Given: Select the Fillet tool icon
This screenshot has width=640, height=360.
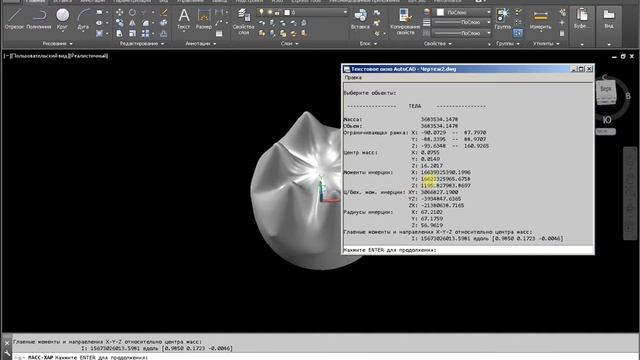Looking at the screenshot, I should tap(145, 23).
